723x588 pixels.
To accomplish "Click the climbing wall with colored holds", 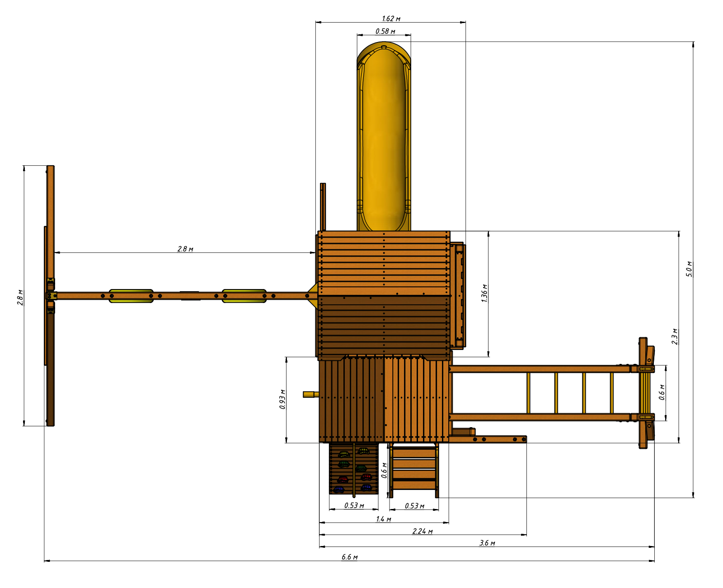I will (353, 470).
